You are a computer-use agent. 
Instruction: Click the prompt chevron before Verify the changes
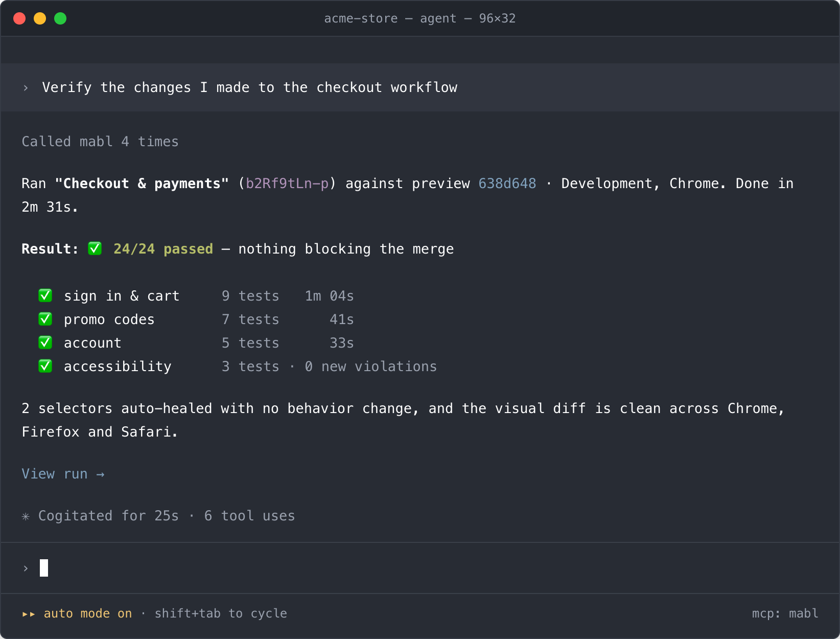[x=26, y=88]
